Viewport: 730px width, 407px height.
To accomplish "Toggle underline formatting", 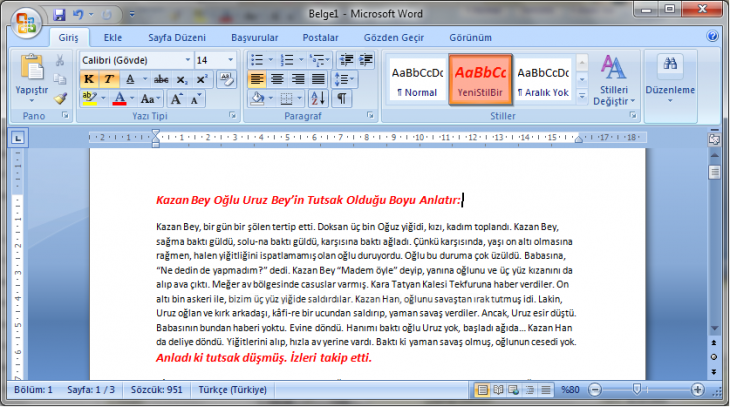I will pos(130,80).
